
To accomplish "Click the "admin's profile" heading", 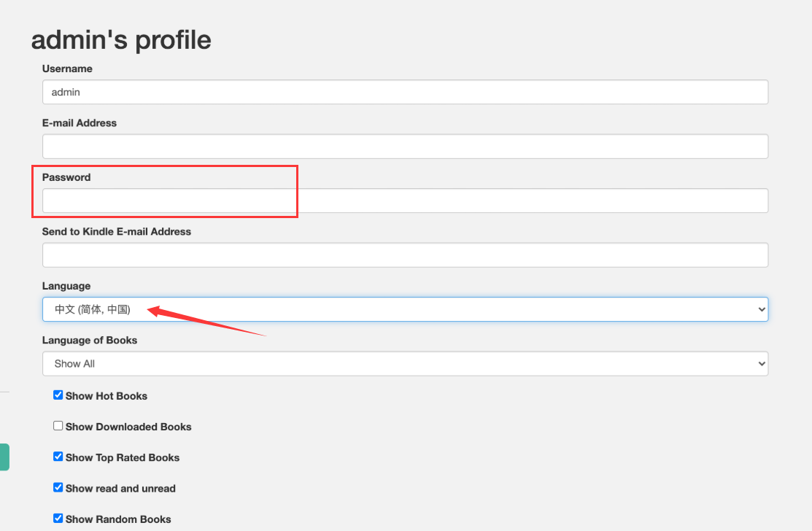I will 121,39.
